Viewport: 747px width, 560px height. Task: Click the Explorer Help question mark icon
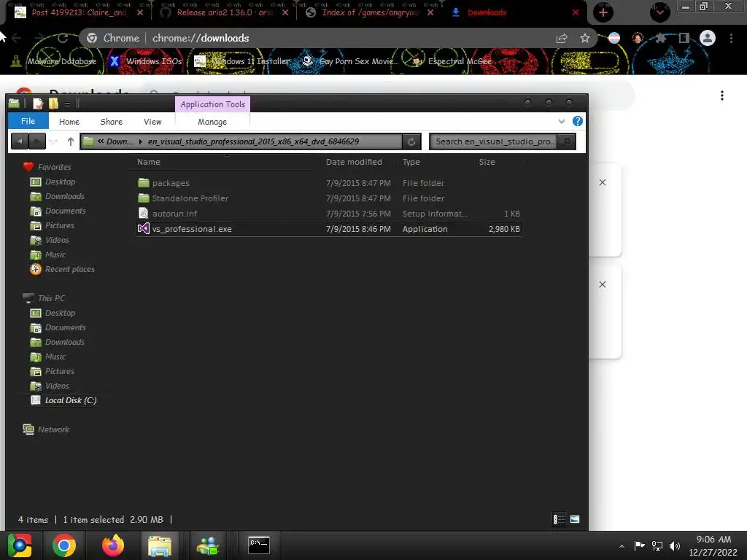point(578,122)
